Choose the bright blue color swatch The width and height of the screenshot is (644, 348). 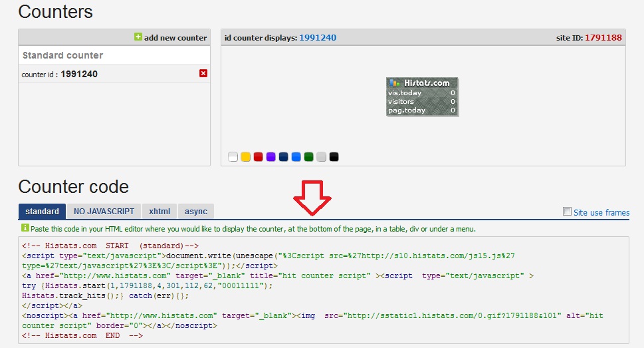coord(296,157)
